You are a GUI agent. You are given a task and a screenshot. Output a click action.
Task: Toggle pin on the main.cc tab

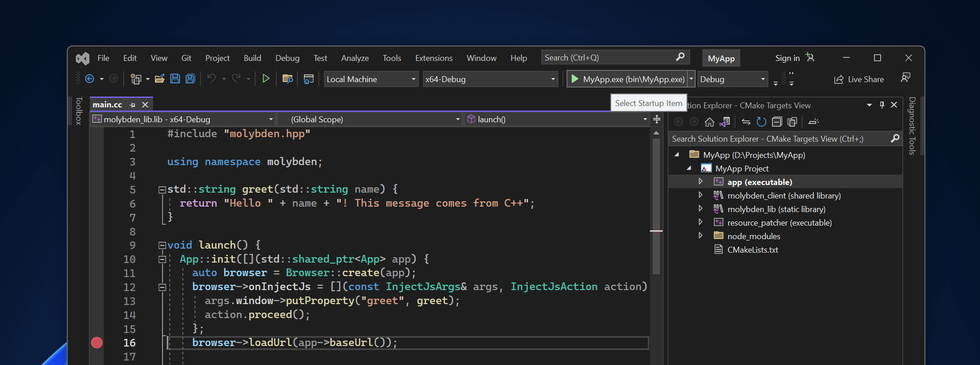tap(132, 105)
